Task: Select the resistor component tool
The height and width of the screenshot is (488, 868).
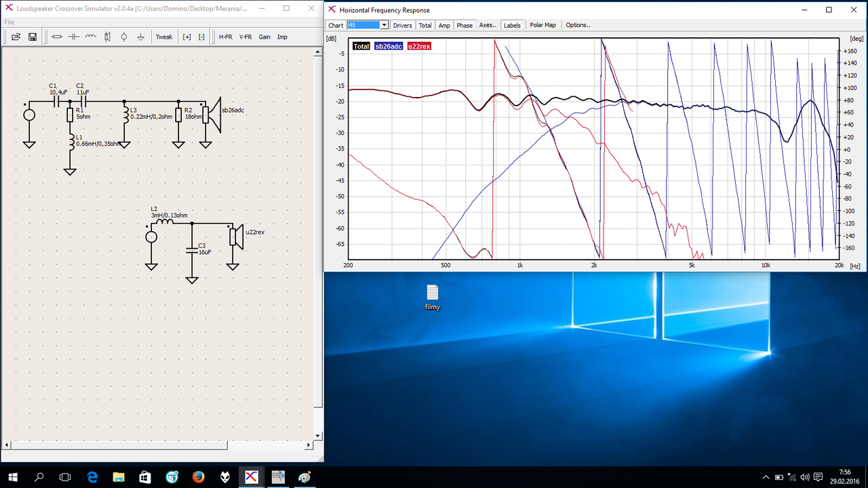Action: pyautogui.click(x=57, y=37)
